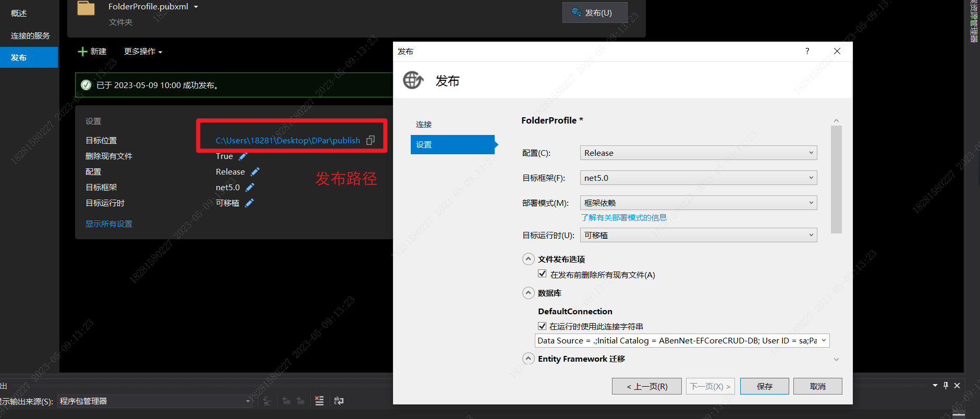Open the Data Source connection string combo box
Image resolution: width=980 pixels, height=419 pixels.
coord(682,340)
